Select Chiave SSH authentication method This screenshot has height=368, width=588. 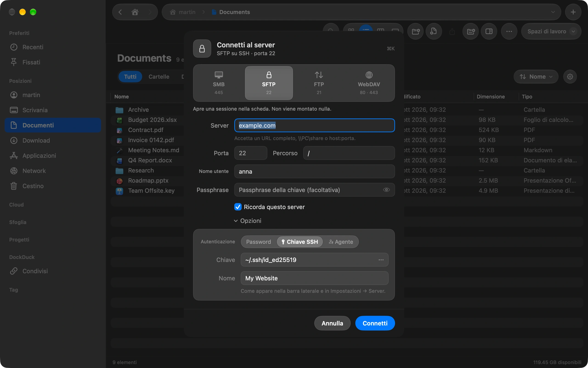point(300,242)
